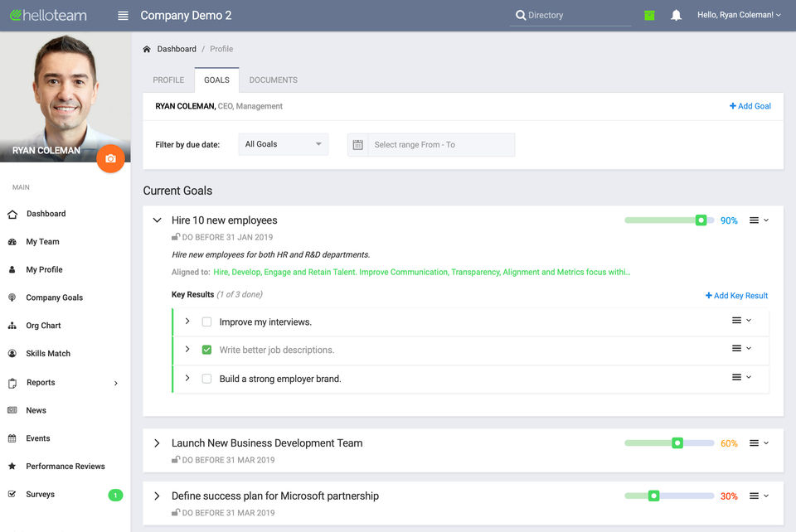Check 'Build a strong employer brand' box
The width and height of the screenshot is (796, 532).
[x=206, y=379]
